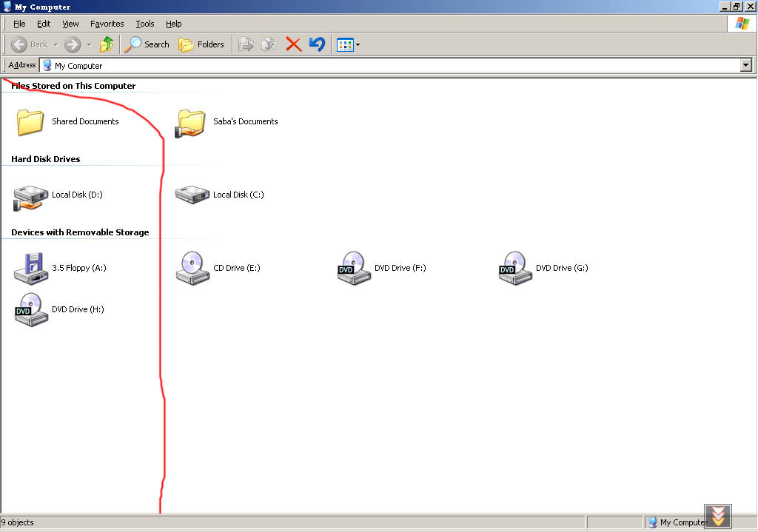Select the Local Disk (D:) drive icon

pos(30,198)
